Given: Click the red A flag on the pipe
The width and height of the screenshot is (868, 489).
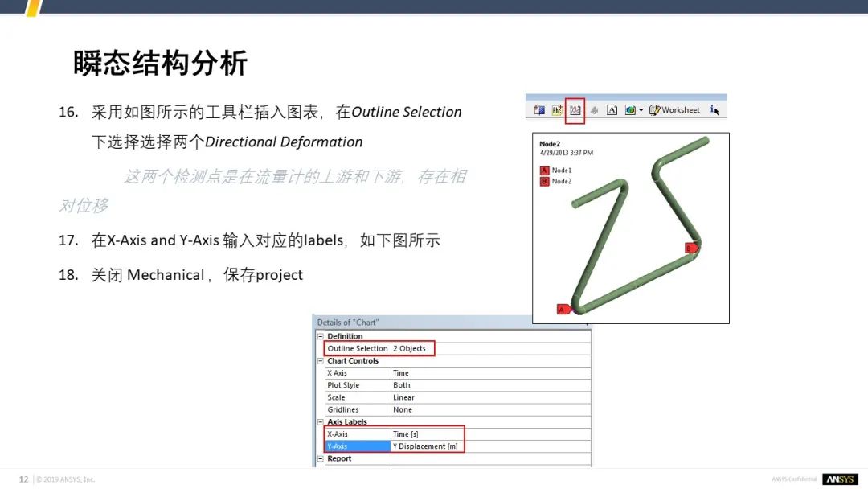Looking at the screenshot, I should (x=563, y=310).
